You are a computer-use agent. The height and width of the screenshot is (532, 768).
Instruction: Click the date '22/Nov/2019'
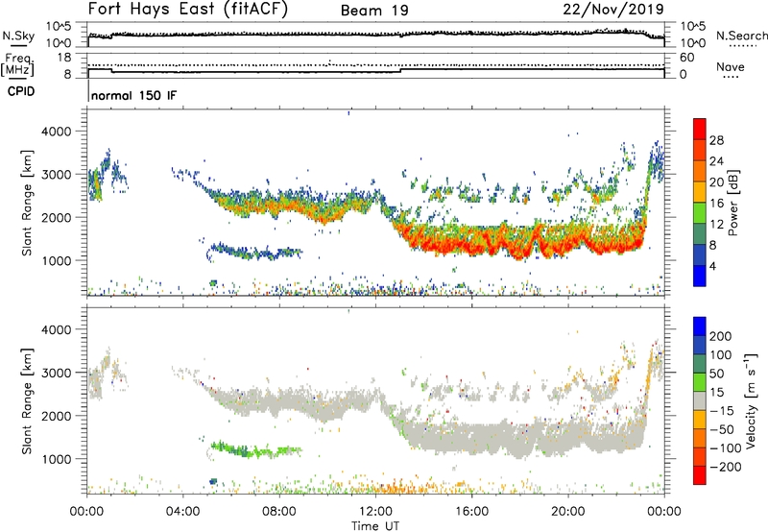coord(613,10)
